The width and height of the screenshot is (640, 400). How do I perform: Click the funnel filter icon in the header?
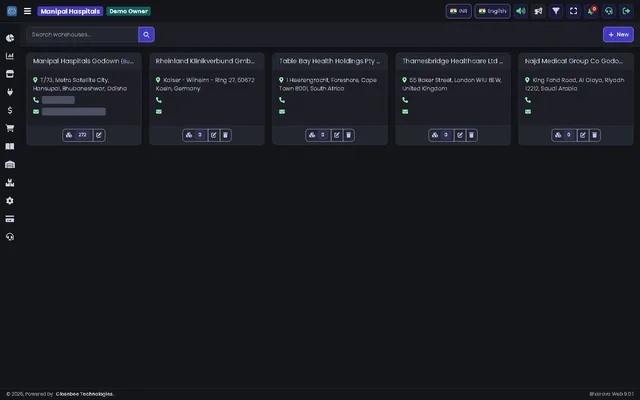click(x=556, y=11)
